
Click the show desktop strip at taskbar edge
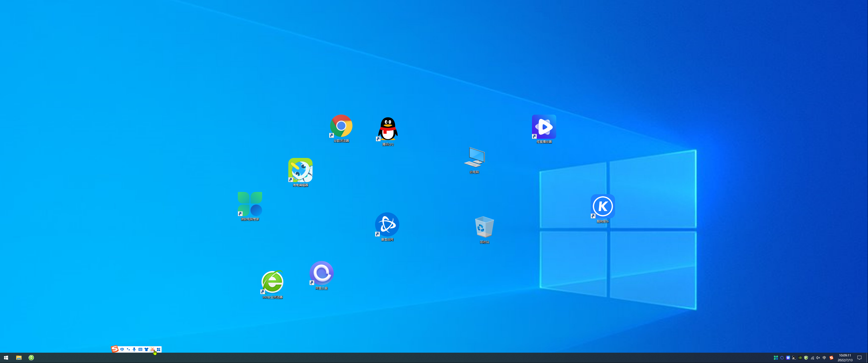[x=867, y=358]
